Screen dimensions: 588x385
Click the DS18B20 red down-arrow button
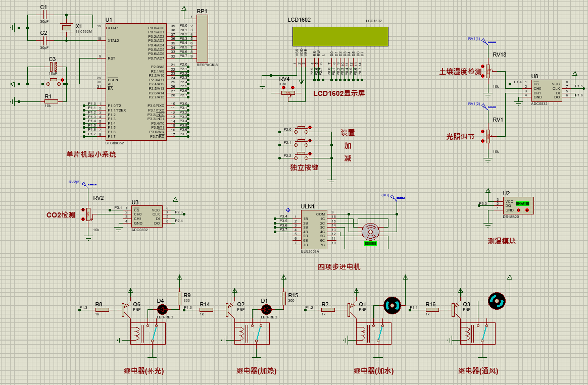pos(519,210)
